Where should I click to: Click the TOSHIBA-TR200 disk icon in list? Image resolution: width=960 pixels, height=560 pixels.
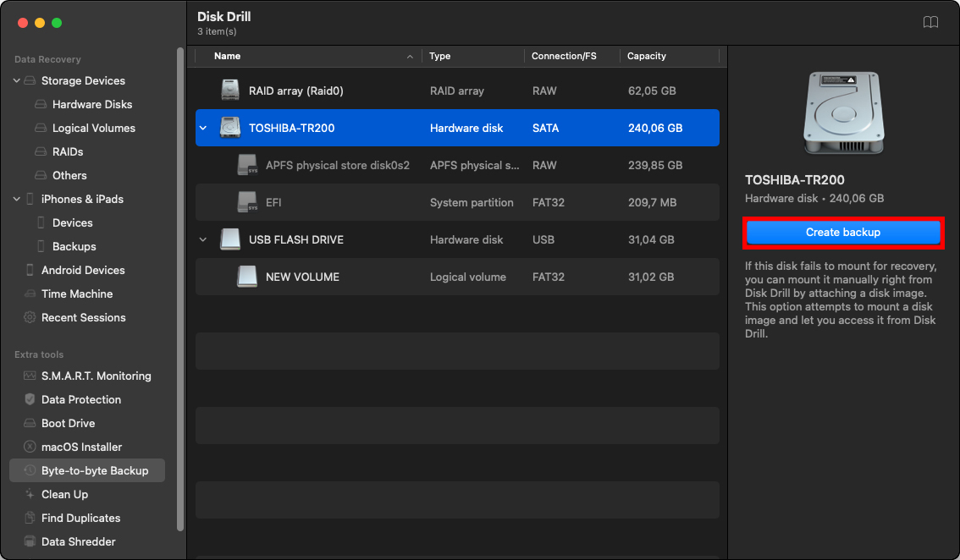(x=230, y=128)
